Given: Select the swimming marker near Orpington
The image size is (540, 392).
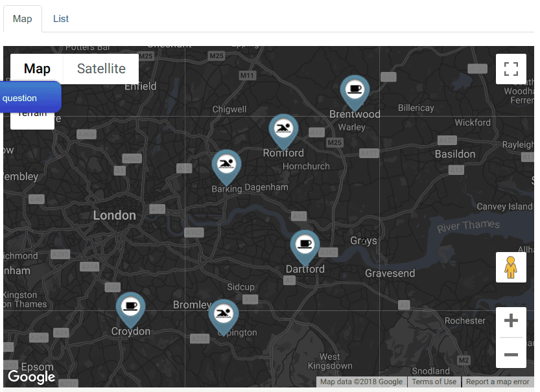Looking at the screenshot, I should coord(224,316).
